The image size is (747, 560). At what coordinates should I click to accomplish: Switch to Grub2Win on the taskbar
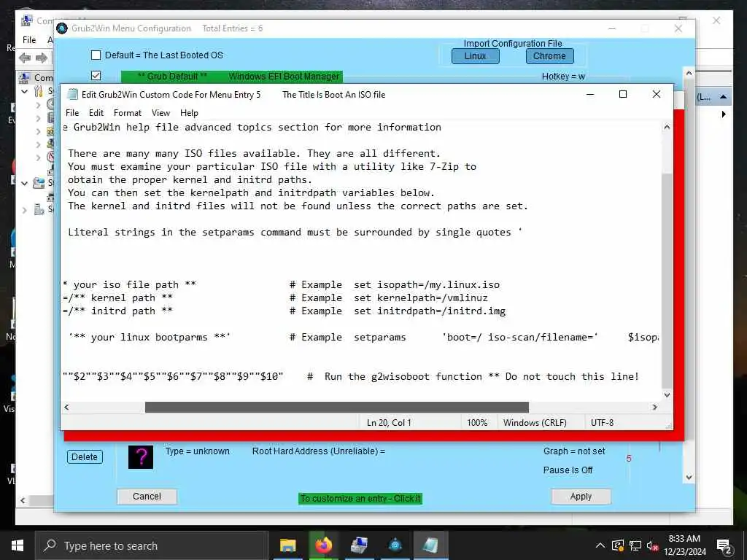click(395, 545)
